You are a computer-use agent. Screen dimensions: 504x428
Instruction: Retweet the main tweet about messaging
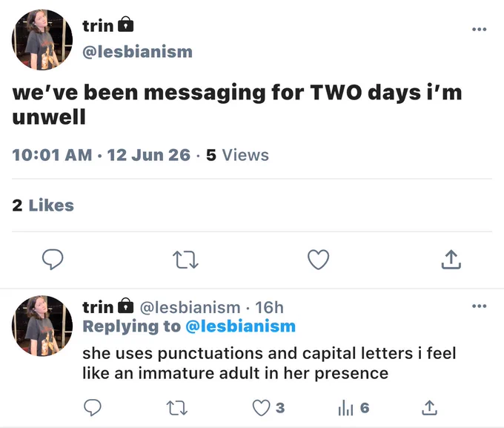click(x=185, y=260)
